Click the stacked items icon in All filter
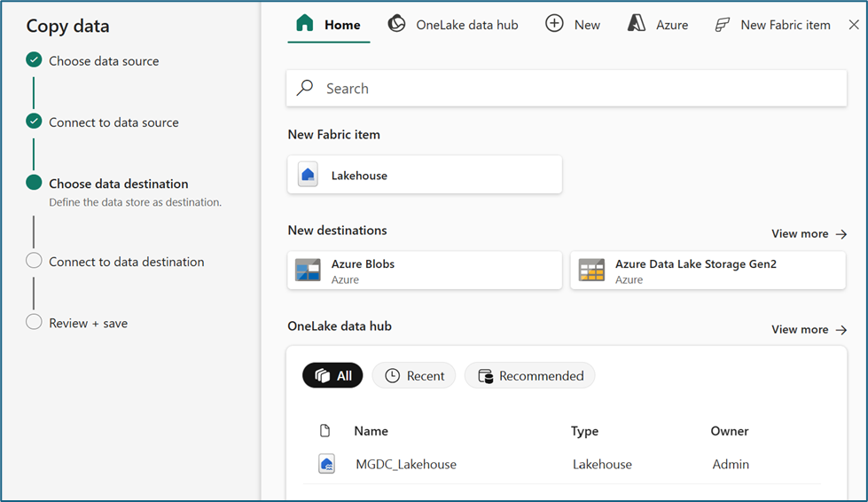The width and height of the screenshot is (868, 502). point(323,376)
